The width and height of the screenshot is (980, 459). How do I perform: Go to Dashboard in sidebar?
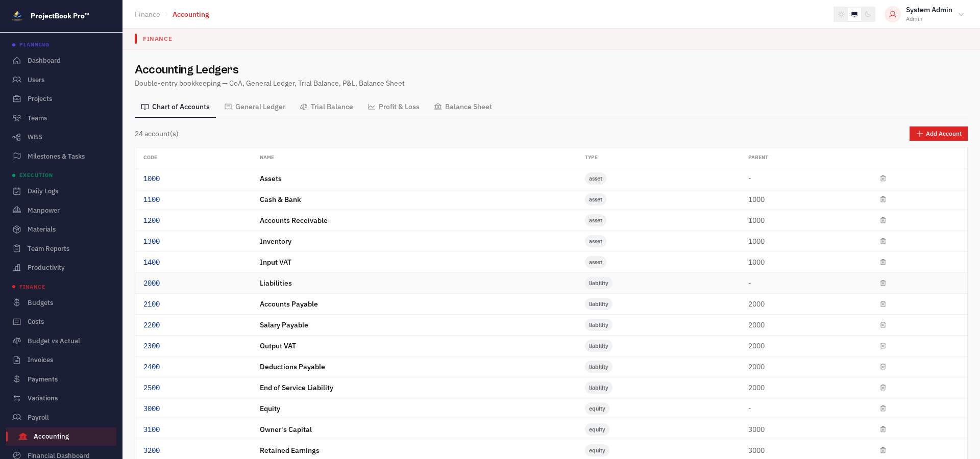[x=61, y=60]
